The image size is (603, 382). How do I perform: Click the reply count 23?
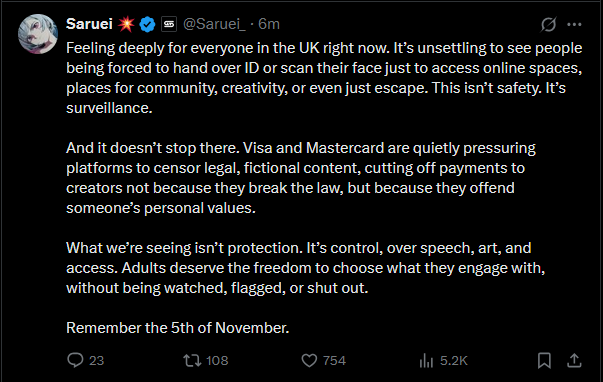pyautogui.click(x=97, y=361)
